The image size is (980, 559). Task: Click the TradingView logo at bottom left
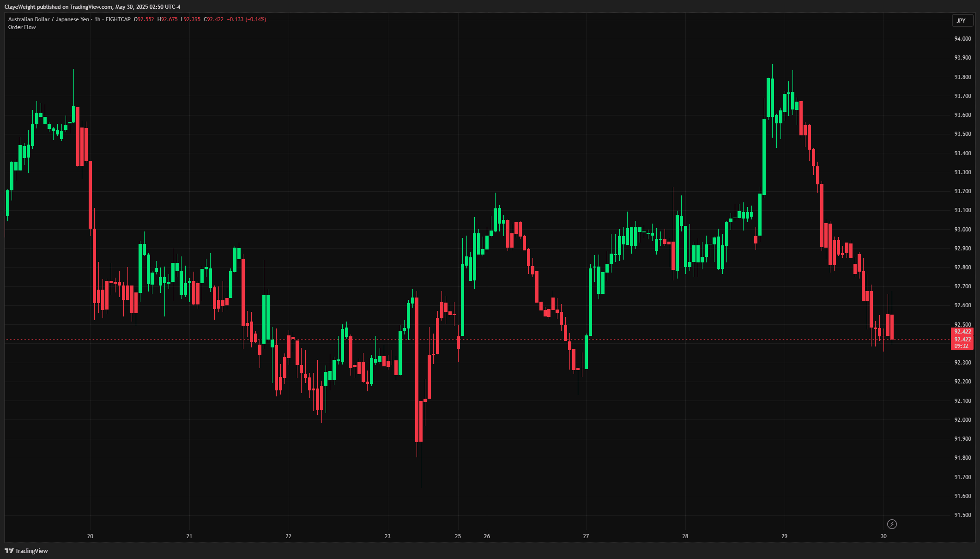(26, 551)
